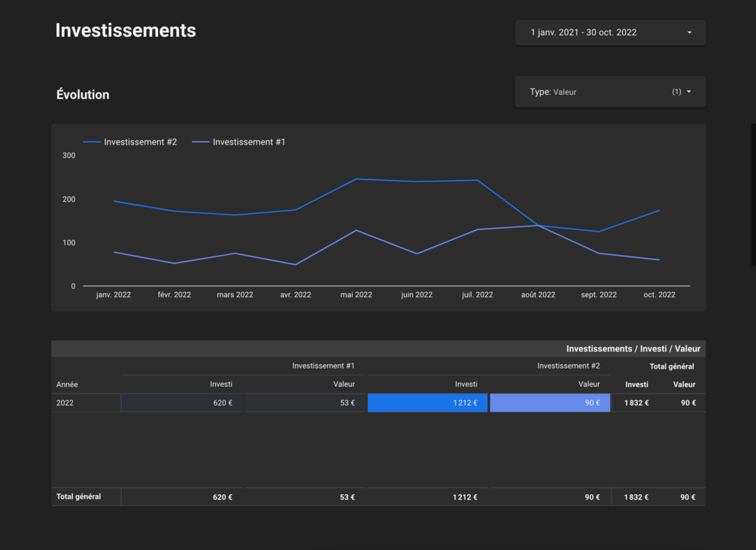The image size is (756, 550).
Task: Click the Année column header
Action: click(x=67, y=384)
